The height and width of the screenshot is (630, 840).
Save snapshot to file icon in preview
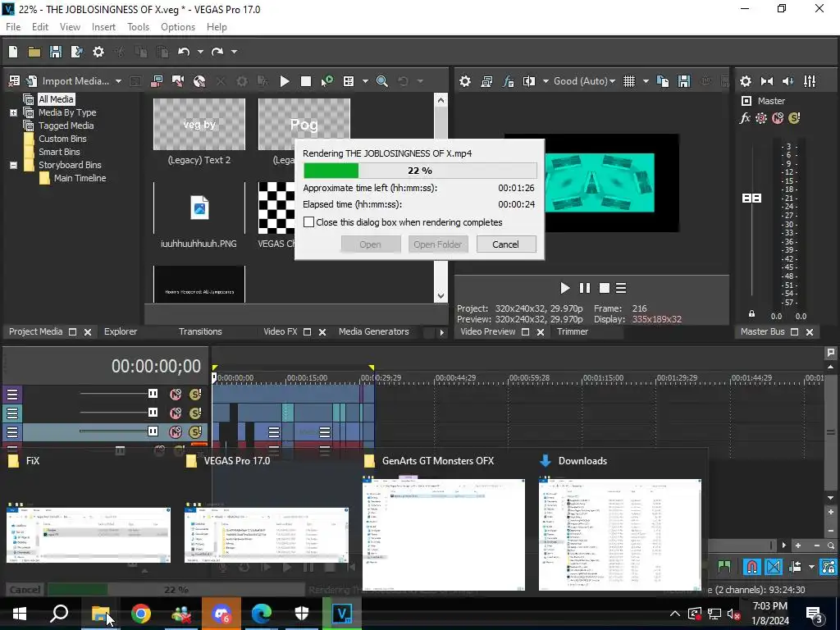pyautogui.click(x=684, y=81)
